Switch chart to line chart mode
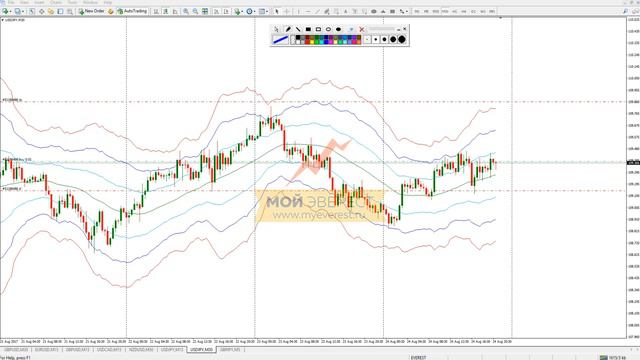The height and width of the screenshot is (360, 640). coord(175,11)
